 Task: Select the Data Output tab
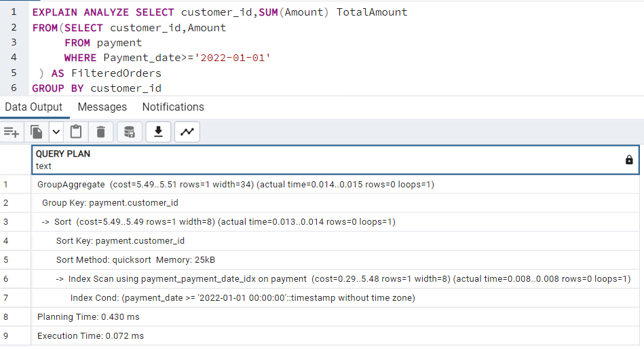pyautogui.click(x=34, y=107)
